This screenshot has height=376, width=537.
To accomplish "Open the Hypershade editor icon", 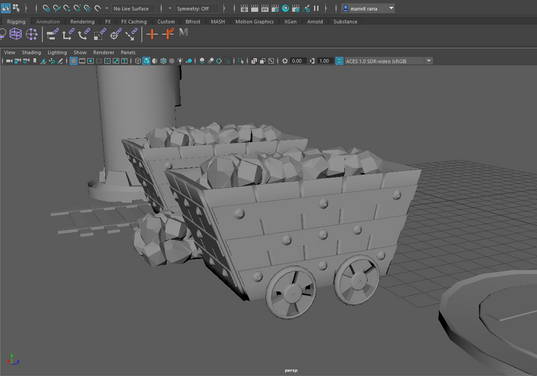I will point(285,8).
